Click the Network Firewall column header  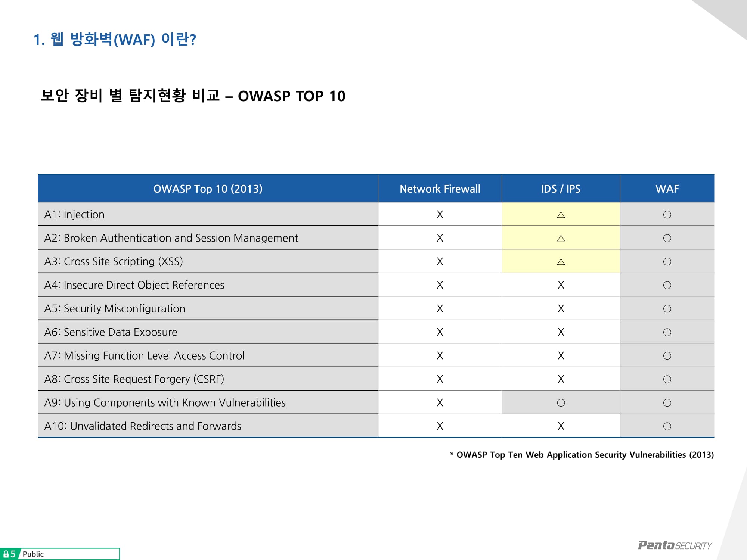440,189
